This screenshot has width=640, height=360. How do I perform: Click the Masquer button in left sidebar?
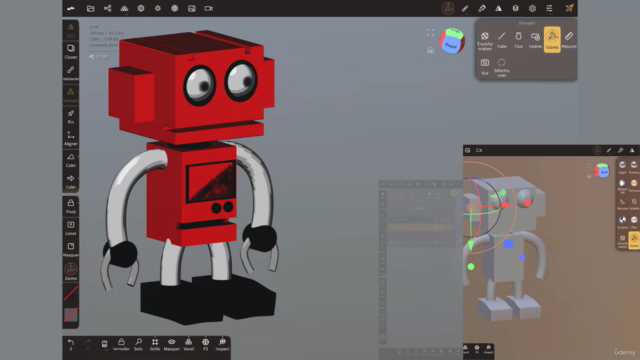click(x=71, y=249)
